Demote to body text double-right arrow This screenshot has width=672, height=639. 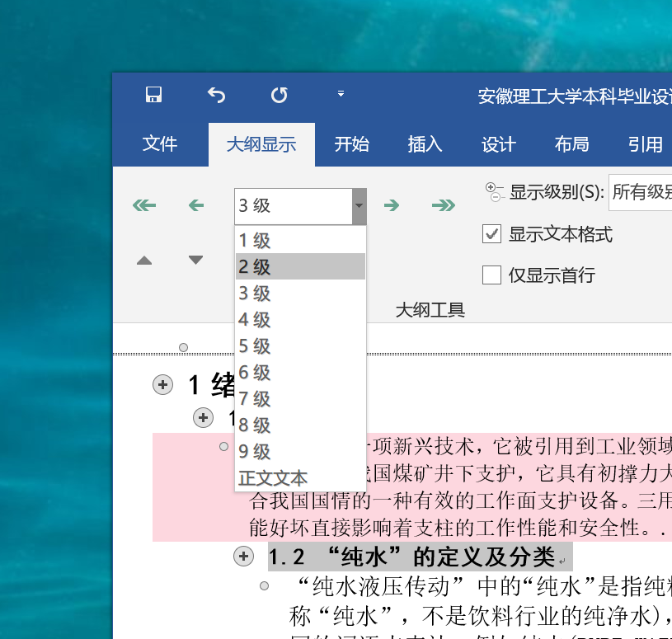coord(443,206)
